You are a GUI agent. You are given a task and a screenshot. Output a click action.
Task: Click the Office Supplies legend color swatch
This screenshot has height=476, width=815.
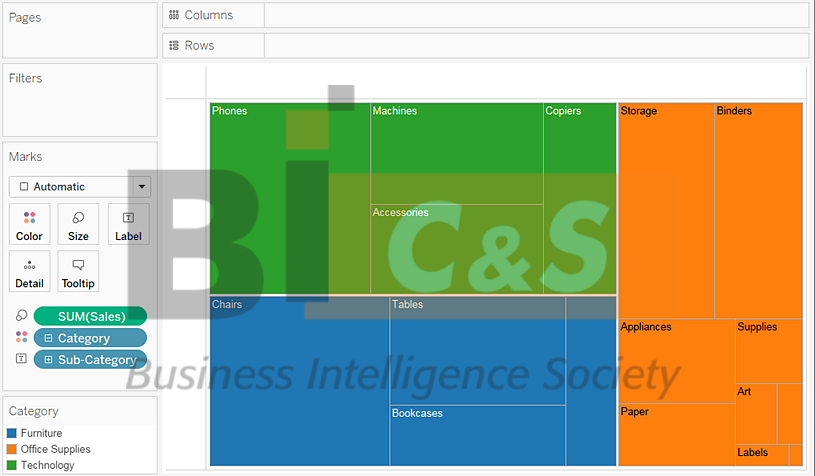point(12,449)
